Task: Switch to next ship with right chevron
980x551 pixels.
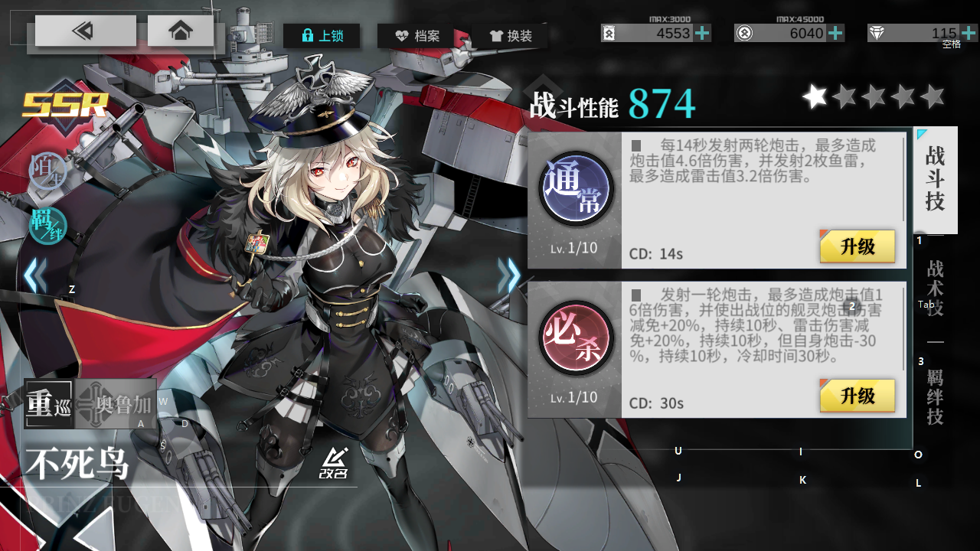Action: [510, 276]
